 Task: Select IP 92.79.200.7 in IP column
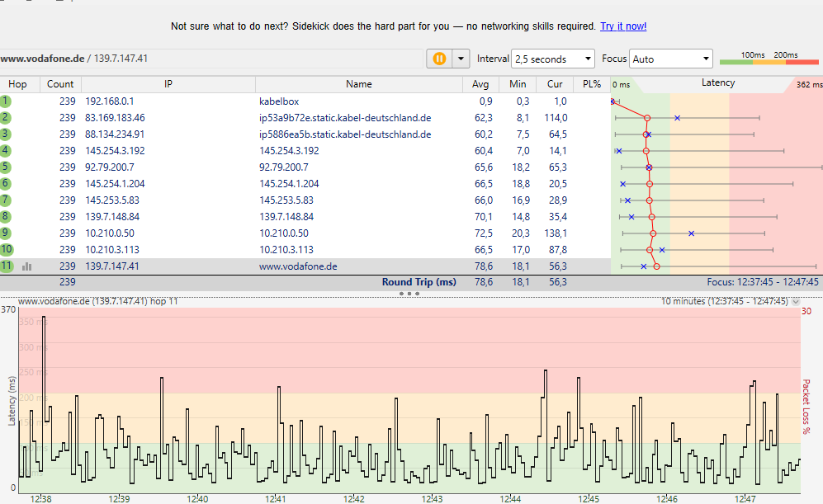[109, 167]
